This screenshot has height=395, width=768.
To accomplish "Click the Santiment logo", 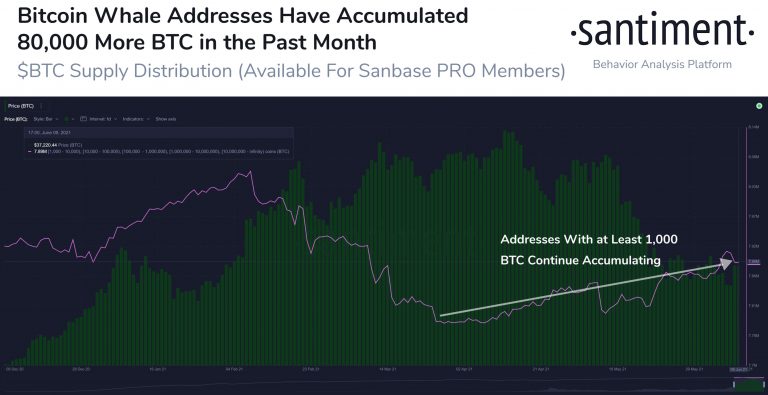I will (663, 32).
